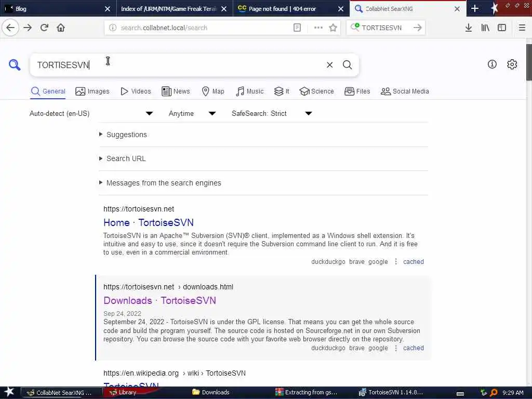Screen dimensions: 532x399
Task: Open the browser home page
Action: click(x=61, y=28)
